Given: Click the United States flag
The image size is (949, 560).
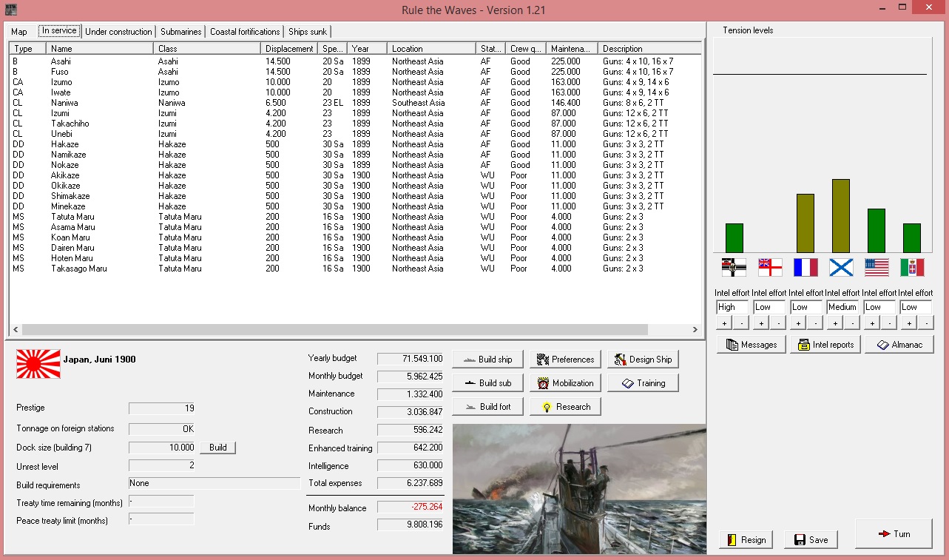Looking at the screenshot, I should tap(877, 267).
